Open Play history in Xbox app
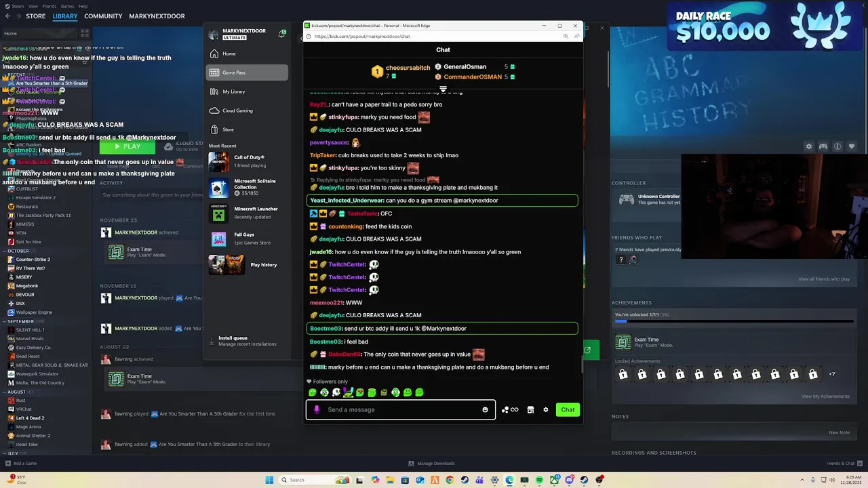The width and height of the screenshot is (868, 488). click(x=247, y=264)
